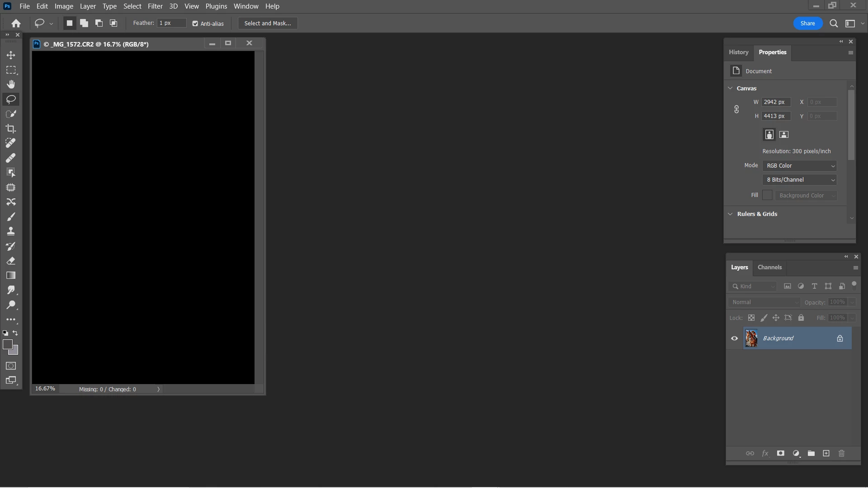This screenshot has height=488, width=868.
Task: Click the foreground color swatch
Action: (7, 344)
